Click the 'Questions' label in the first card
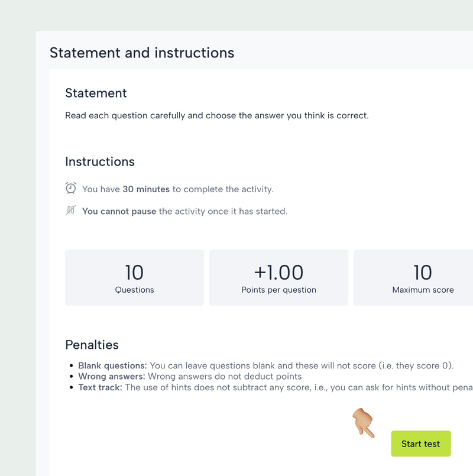Screen dimensions: 473x476 point(134,290)
